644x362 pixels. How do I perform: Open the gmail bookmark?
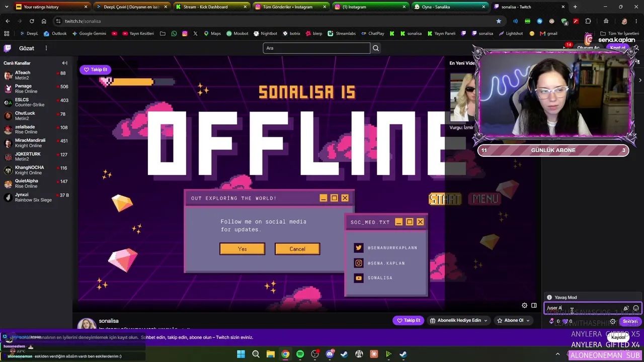(x=548, y=33)
